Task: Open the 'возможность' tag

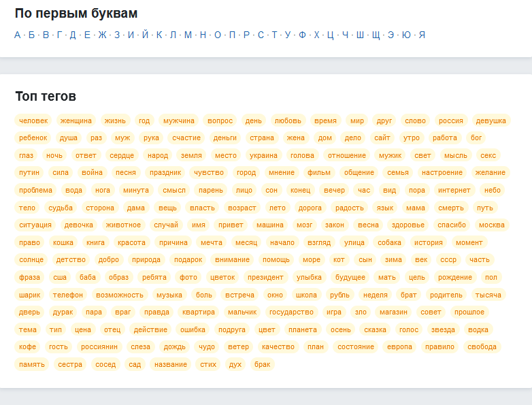Action: pos(120,295)
